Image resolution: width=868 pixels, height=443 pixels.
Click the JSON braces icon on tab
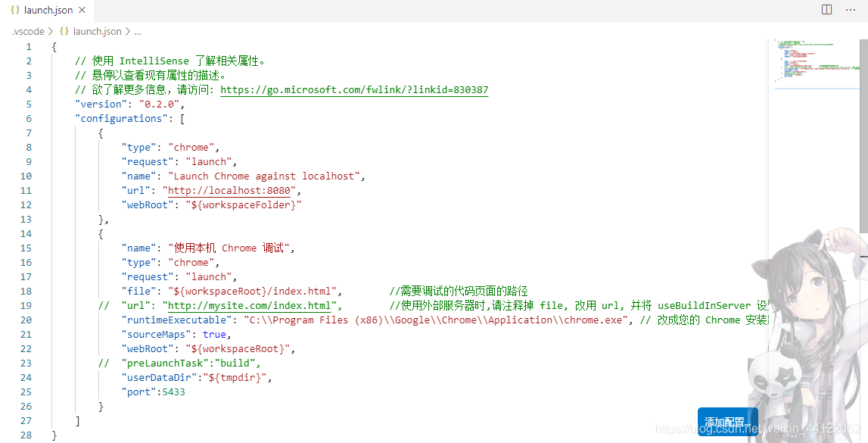[x=15, y=10]
